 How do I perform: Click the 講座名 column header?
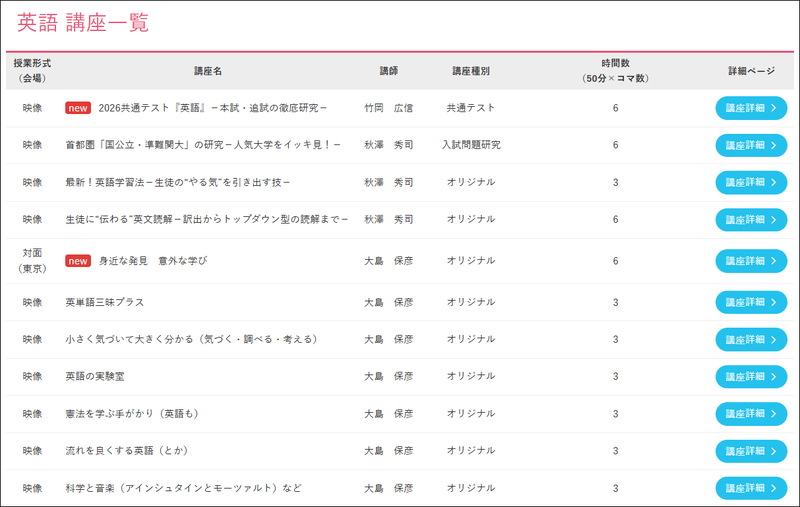208,71
